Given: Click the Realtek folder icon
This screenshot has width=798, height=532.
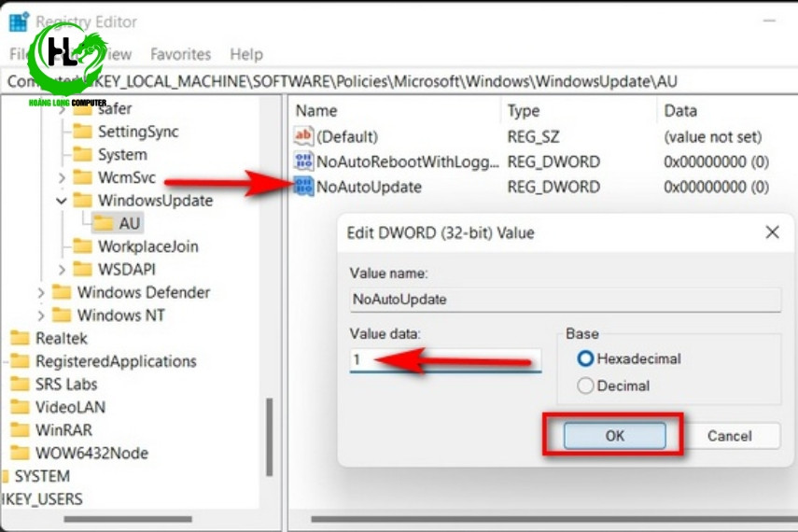Looking at the screenshot, I should click(20, 338).
